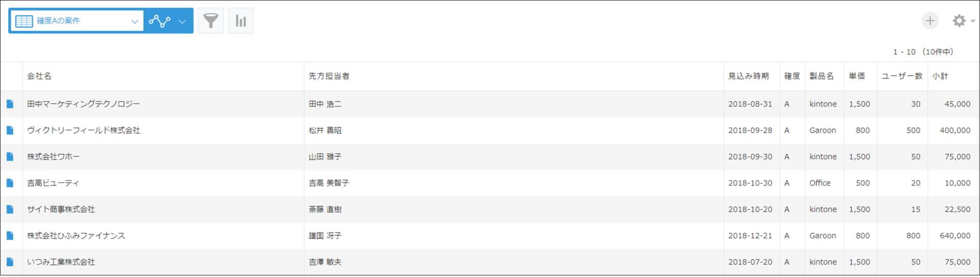Click the 小計 column header
This screenshot has height=277, width=980.
940,76
